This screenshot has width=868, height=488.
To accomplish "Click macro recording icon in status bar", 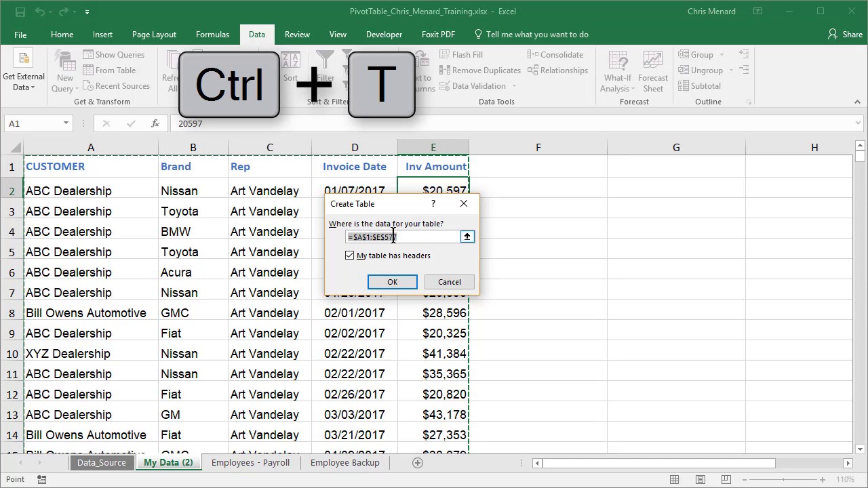I will (x=41, y=480).
